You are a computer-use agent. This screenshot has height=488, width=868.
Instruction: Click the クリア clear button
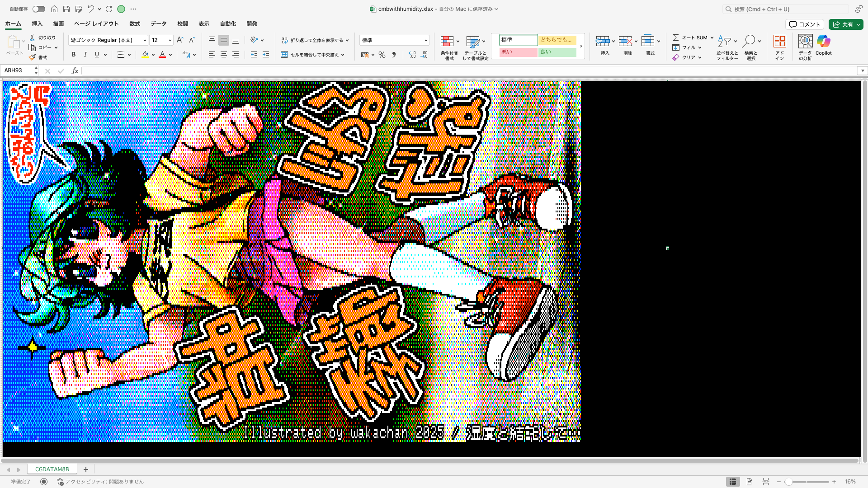tap(686, 57)
